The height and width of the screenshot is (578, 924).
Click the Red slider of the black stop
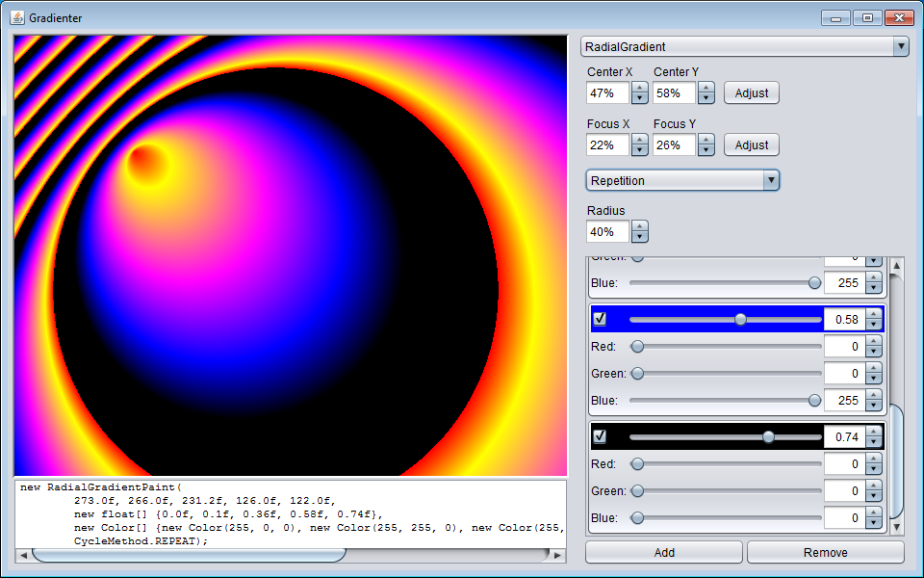[x=726, y=464]
